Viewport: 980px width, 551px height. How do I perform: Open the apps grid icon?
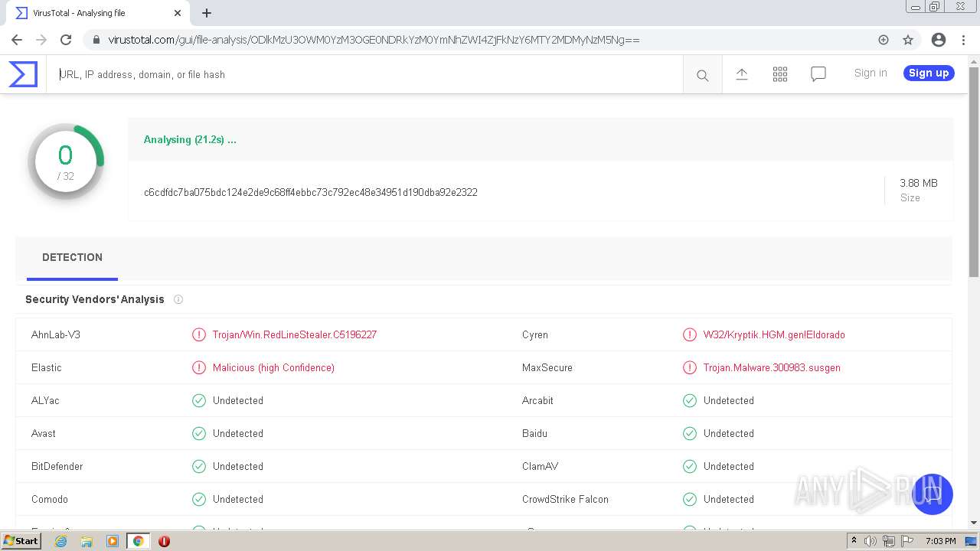click(780, 74)
